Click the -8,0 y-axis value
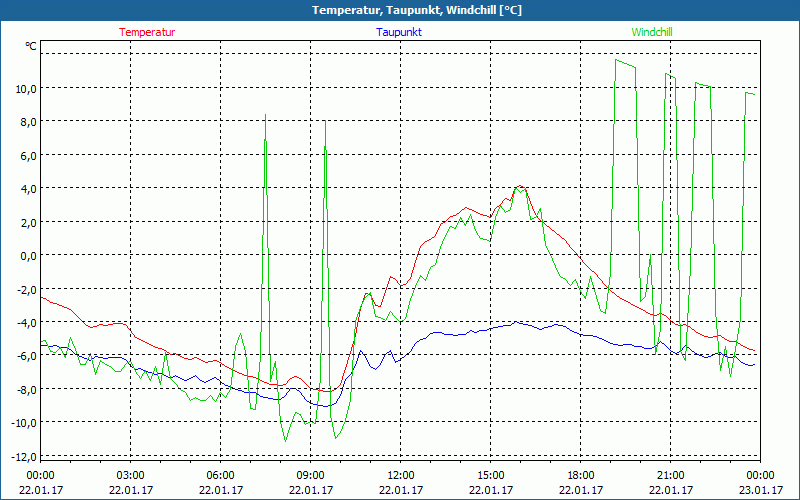This screenshot has width=800, height=500. 27,390
